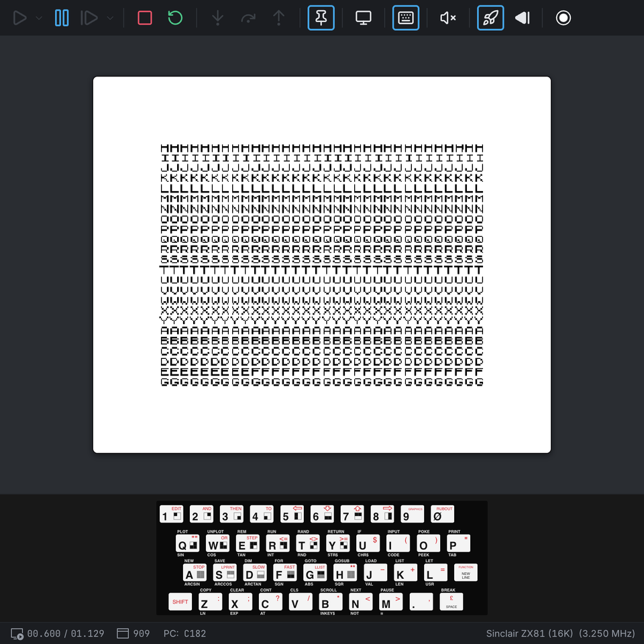Click the Z COPY key
This screenshot has height=644, width=644.
[x=210, y=602]
